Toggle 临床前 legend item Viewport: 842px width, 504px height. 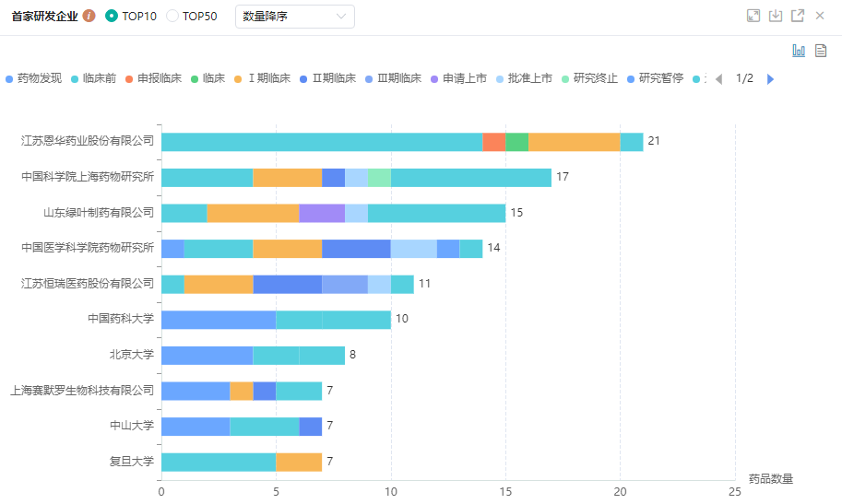click(93, 78)
